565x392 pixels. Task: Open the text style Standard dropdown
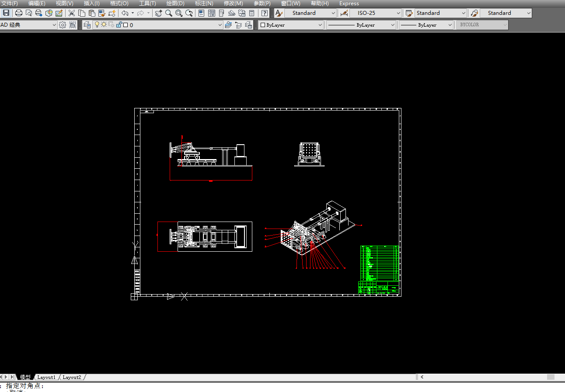(310, 13)
